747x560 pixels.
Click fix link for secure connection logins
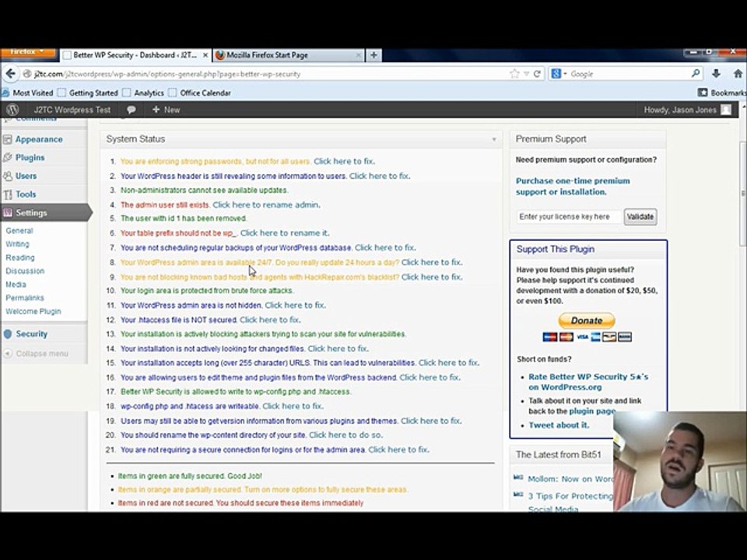pos(398,450)
